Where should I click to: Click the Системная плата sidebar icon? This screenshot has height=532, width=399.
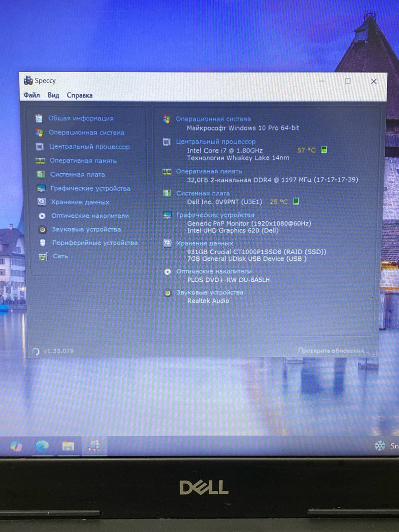(x=40, y=175)
